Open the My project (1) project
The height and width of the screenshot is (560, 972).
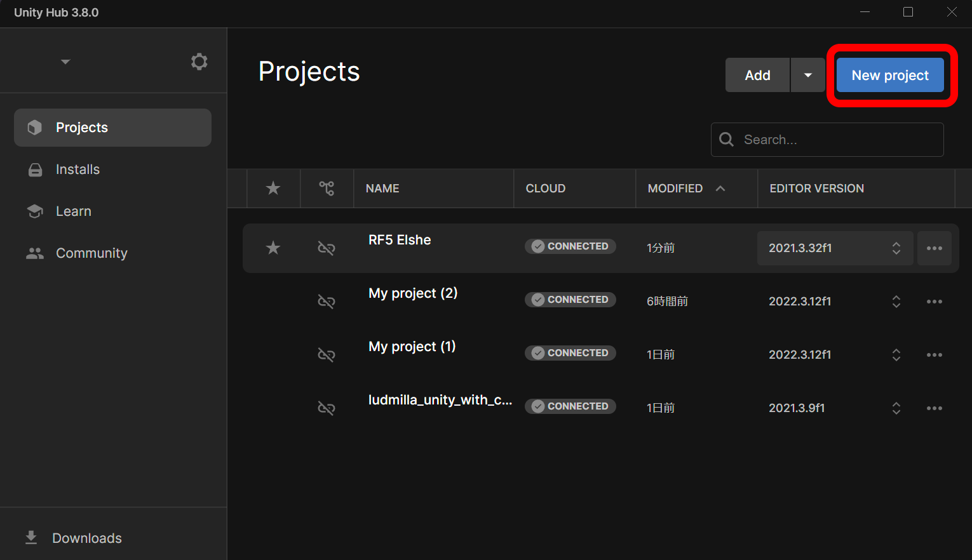tap(412, 347)
